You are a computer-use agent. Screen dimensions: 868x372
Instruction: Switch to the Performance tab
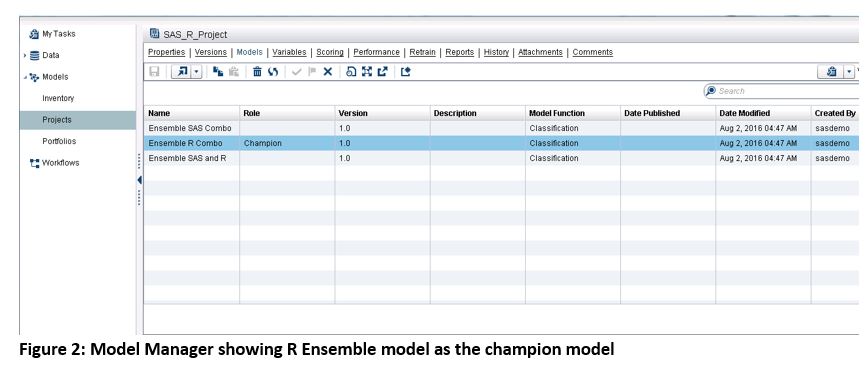click(376, 52)
